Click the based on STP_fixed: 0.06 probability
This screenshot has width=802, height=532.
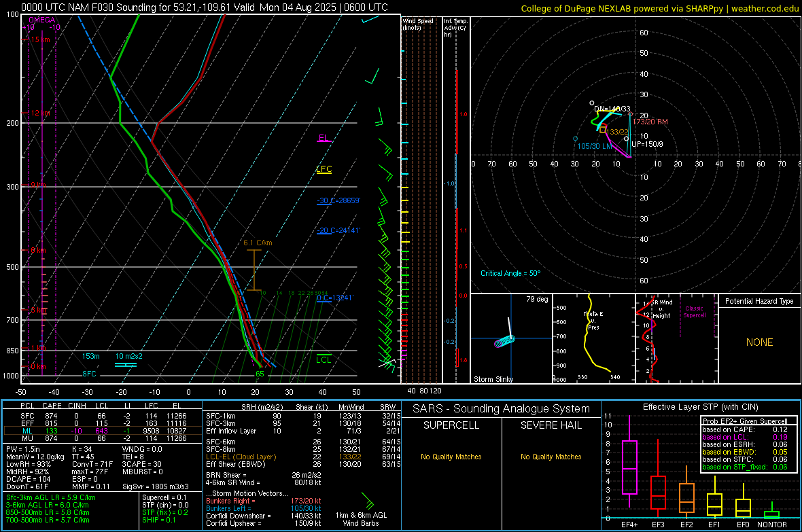[745, 467]
